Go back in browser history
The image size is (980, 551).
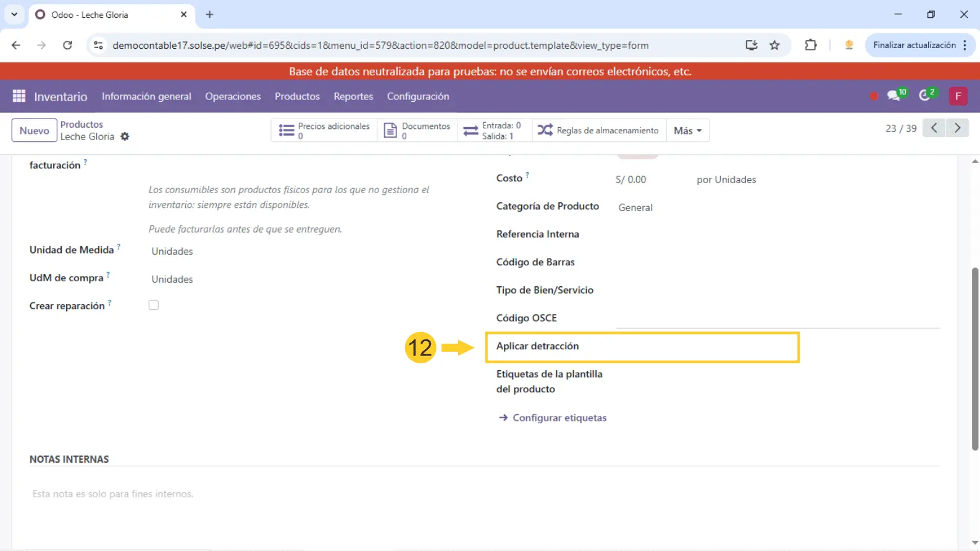[x=16, y=45]
